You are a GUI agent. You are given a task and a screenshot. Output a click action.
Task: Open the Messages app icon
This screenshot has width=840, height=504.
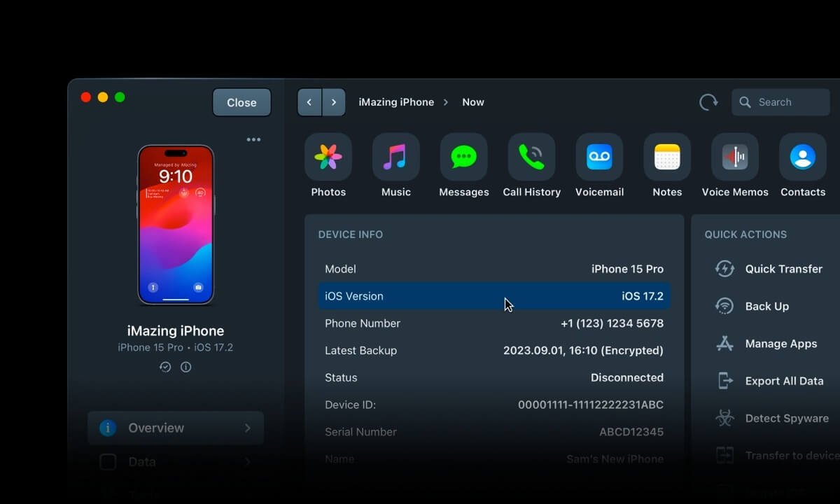tap(464, 157)
